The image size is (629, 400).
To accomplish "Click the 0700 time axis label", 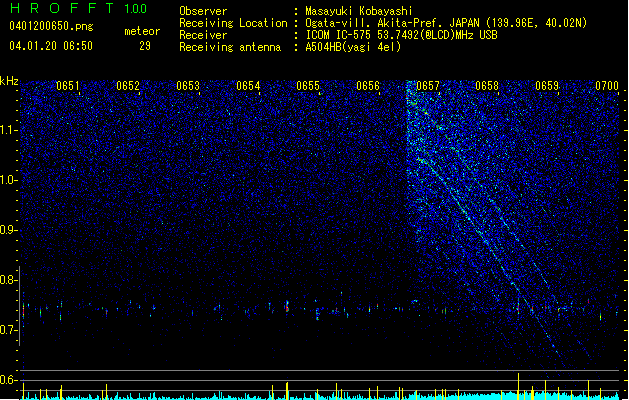I will (607, 86).
